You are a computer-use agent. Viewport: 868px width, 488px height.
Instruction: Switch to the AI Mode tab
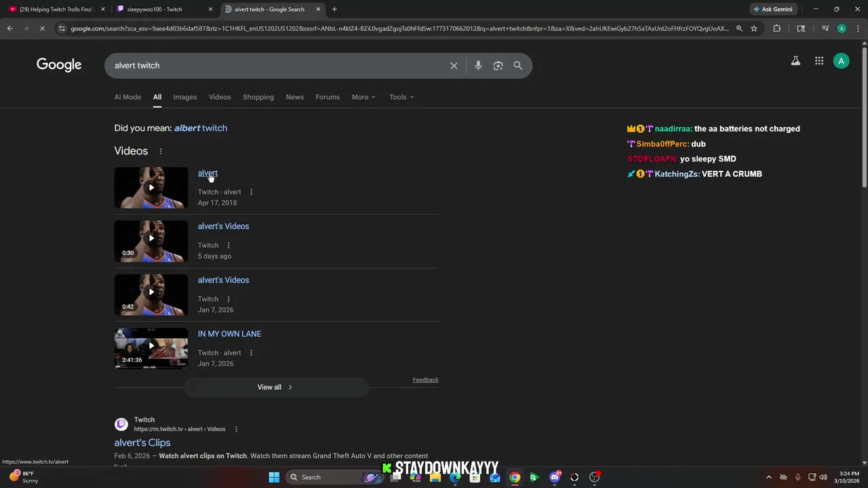[127, 97]
